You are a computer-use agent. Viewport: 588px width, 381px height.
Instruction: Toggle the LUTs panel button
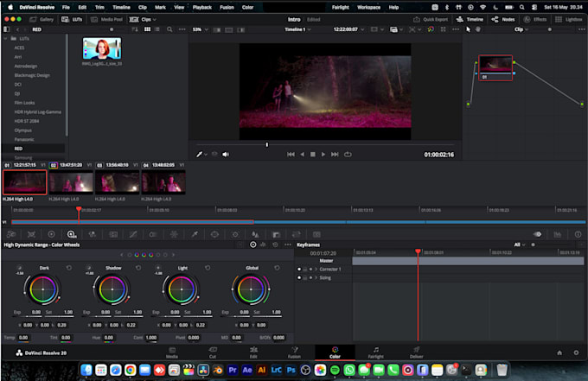click(x=72, y=20)
